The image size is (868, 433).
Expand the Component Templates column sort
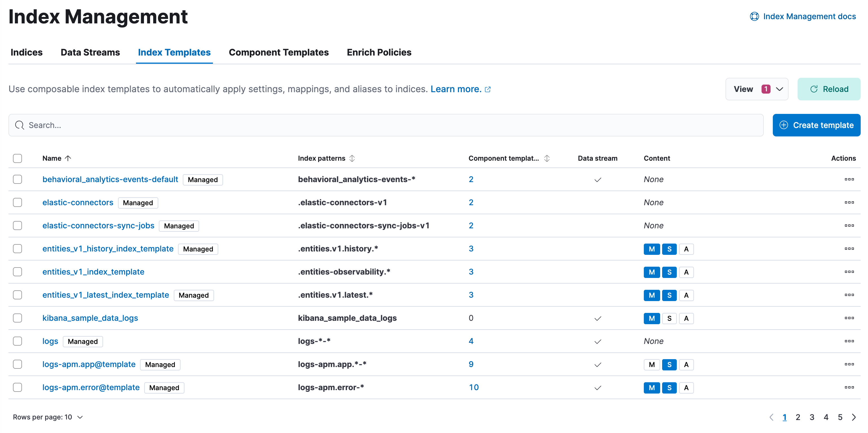pyautogui.click(x=547, y=158)
